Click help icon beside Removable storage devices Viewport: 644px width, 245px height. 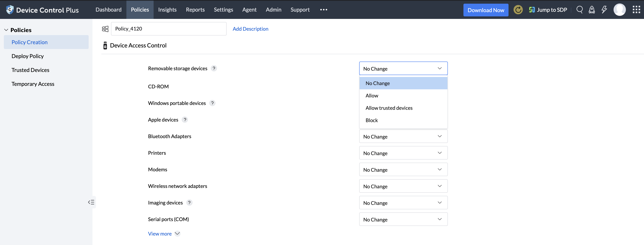(x=214, y=68)
